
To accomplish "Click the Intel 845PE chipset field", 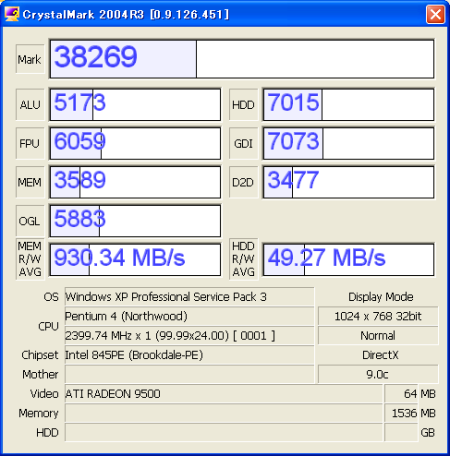I will [x=189, y=355].
